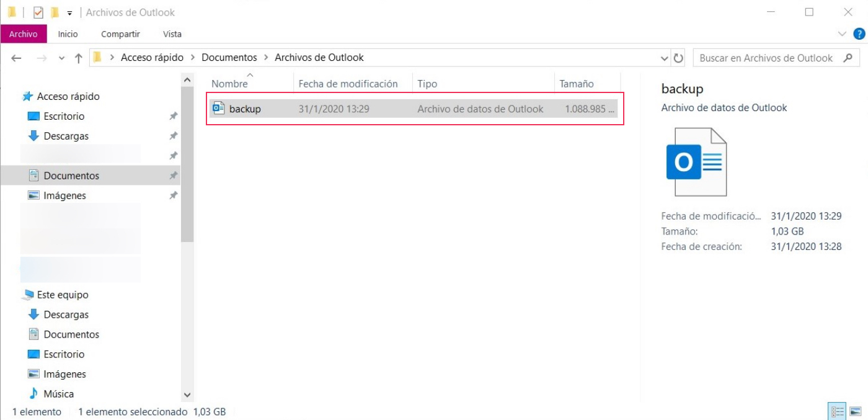Expand the address bar history dropdown
The height and width of the screenshot is (420, 868).
coord(665,58)
